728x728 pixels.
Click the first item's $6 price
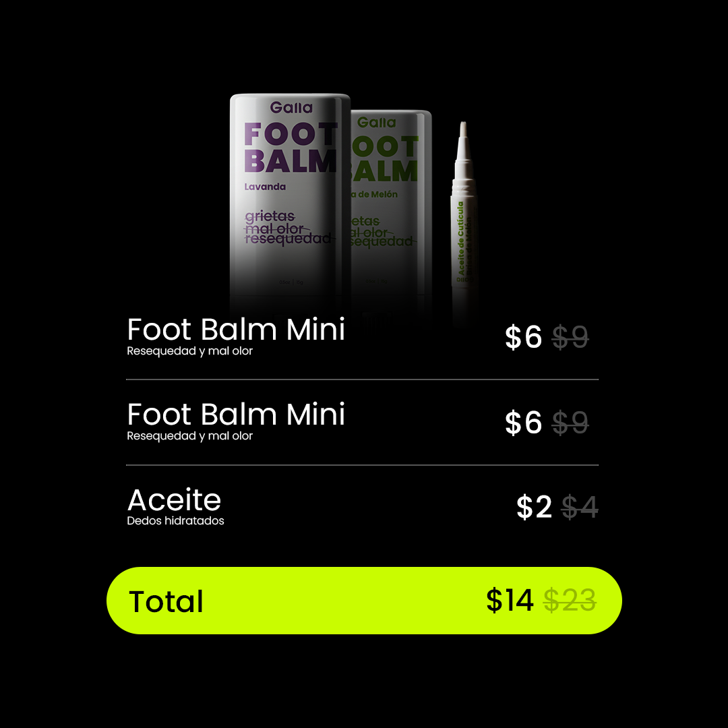pyautogui.click(x=523, y=337)
